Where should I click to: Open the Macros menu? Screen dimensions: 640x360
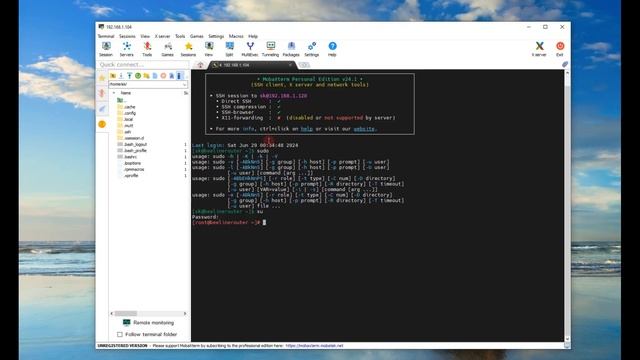pos(236,36)
